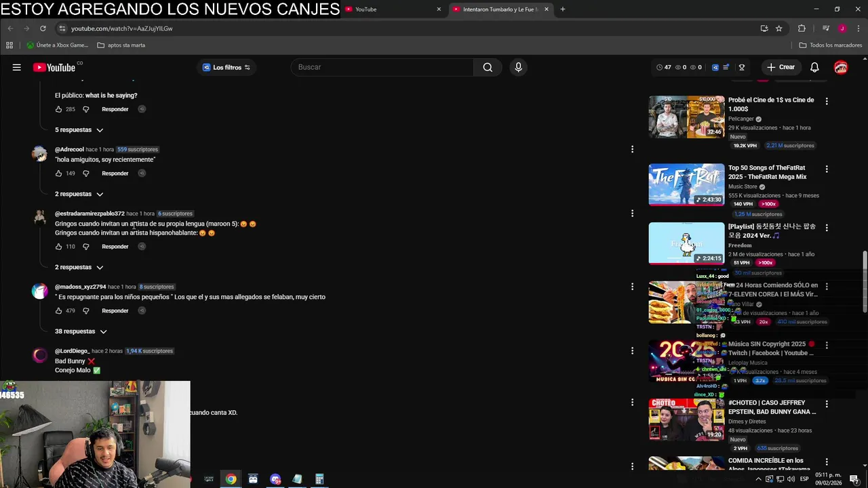Open Calculator from the taskbar
The width and height of the screenshot is (868, 488).
point(319,479)
